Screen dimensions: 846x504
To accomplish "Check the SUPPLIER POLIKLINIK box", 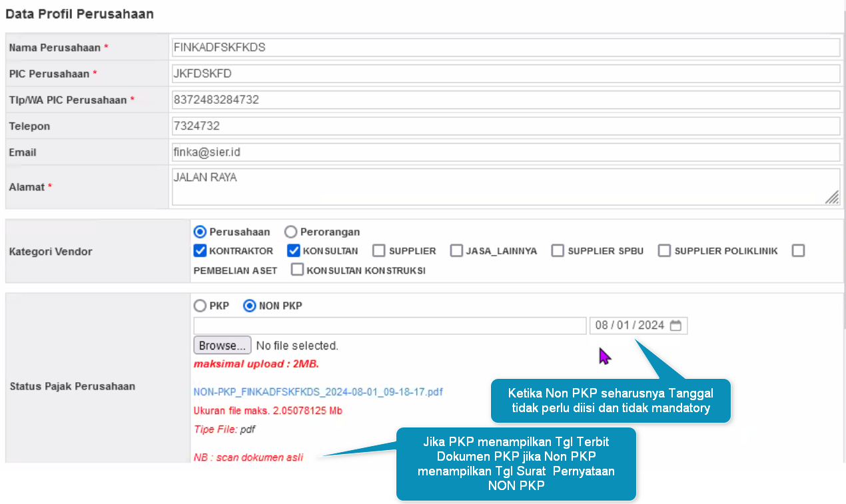I will pos(664,251).
